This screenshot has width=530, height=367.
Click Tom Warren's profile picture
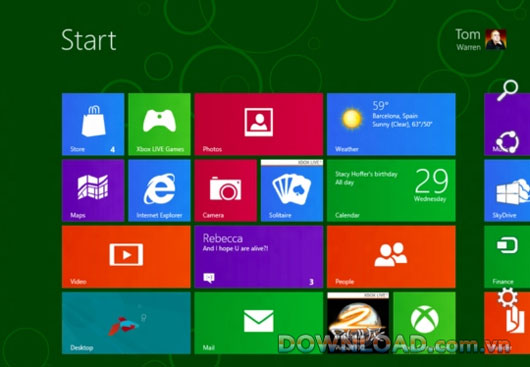(x=496, y=39)
